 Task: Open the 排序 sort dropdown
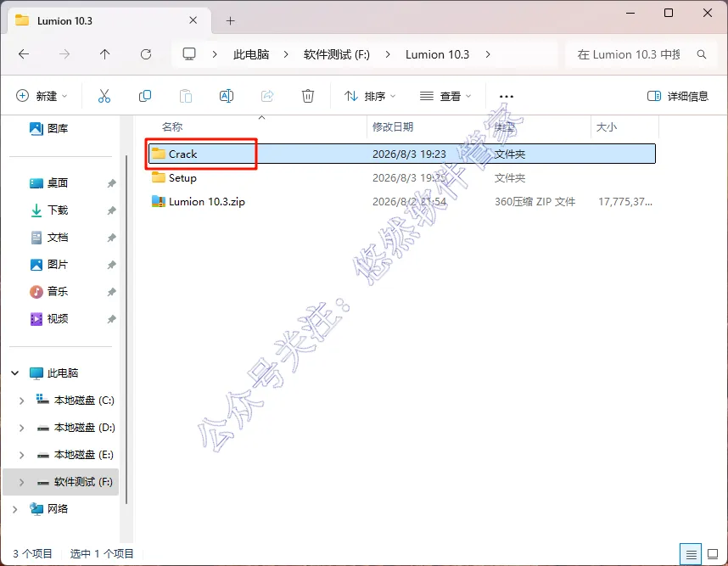[x=370, y=96]
